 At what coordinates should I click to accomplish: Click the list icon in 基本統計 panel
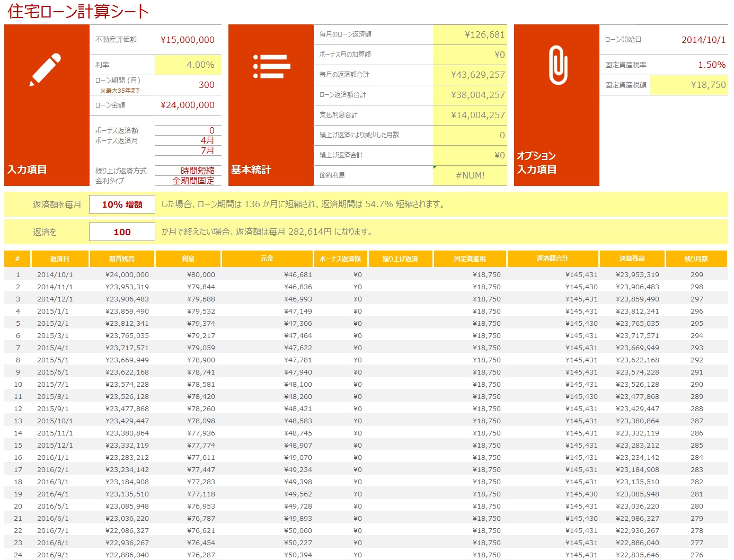click(x=271, y=66)
